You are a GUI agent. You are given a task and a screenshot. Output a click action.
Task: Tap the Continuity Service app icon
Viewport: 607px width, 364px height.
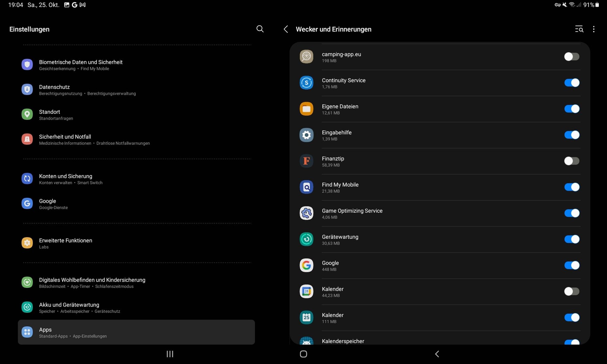[306, 83]
